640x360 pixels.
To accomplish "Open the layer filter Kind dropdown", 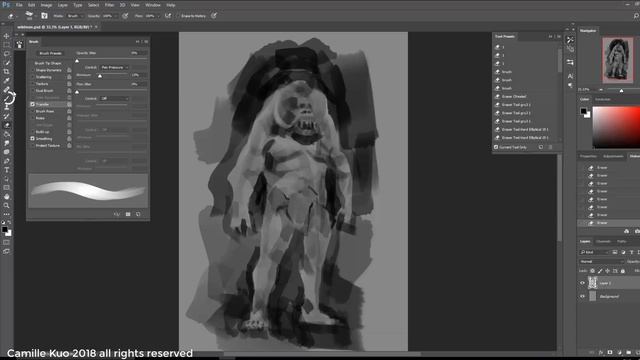I will 594,252.
